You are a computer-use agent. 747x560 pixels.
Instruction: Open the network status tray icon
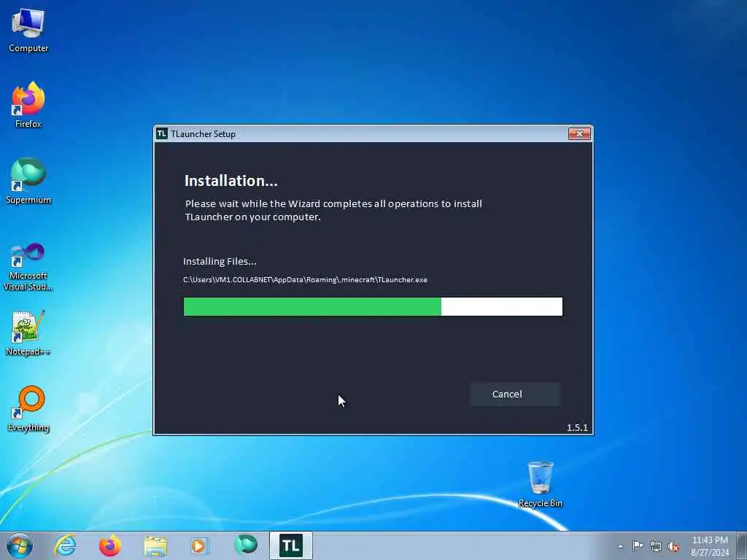[656, 546]
